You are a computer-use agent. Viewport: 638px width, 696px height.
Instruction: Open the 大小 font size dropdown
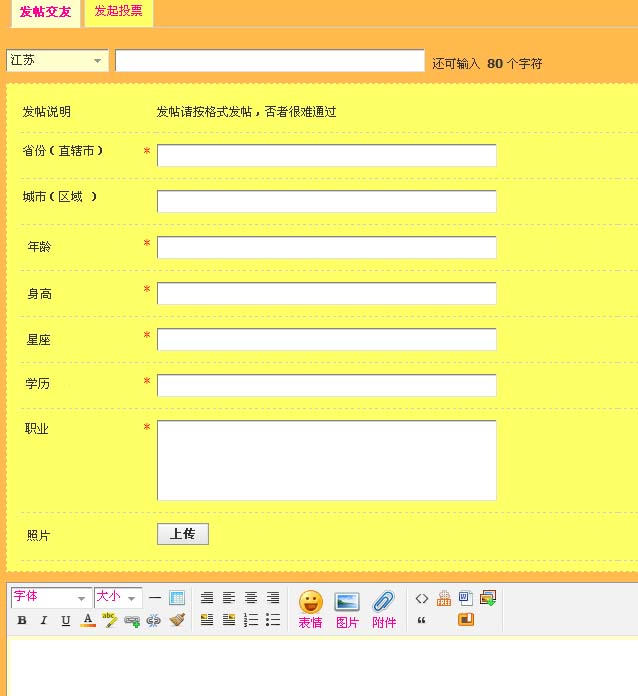click(118, 597)
